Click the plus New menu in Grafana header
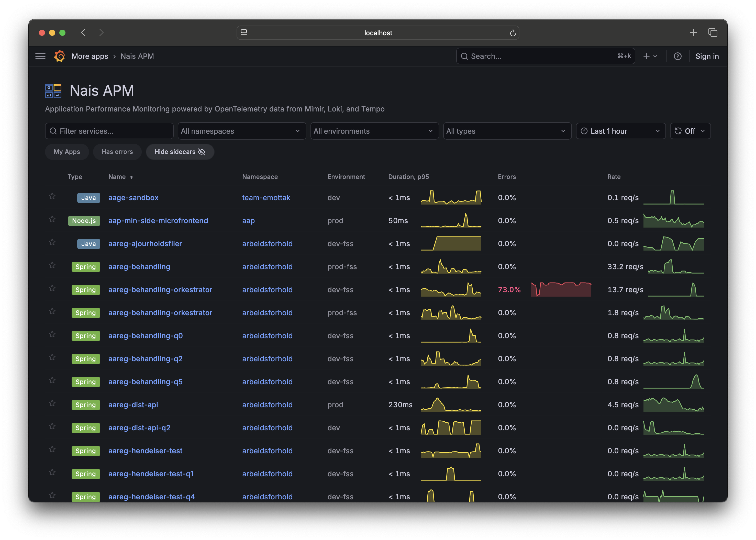 [x=650, y=56]
